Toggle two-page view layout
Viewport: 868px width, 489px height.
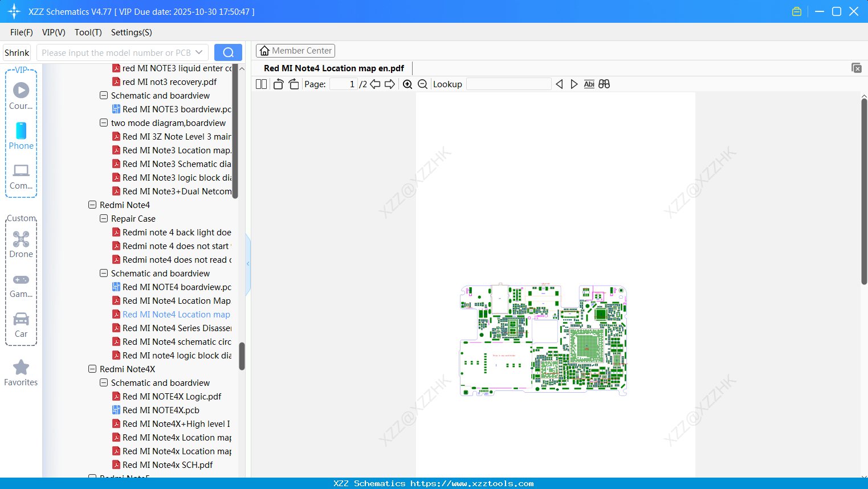(262, 84)
